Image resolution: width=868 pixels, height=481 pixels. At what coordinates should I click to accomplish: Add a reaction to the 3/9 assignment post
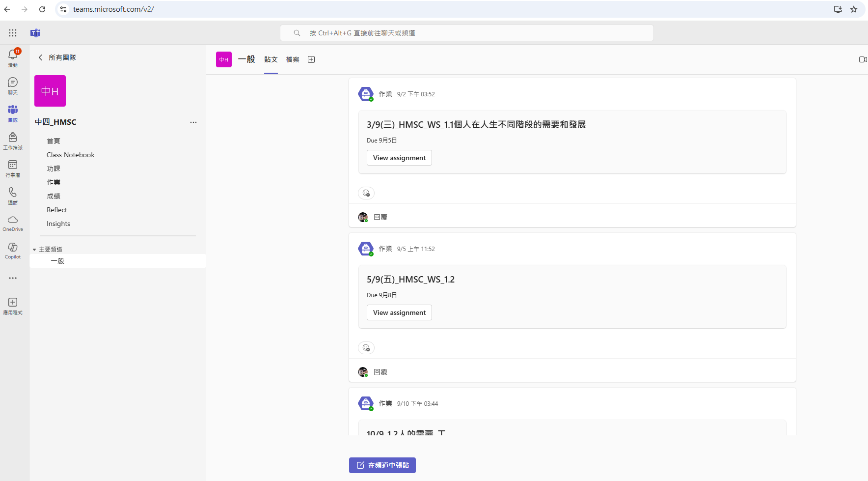366,193
